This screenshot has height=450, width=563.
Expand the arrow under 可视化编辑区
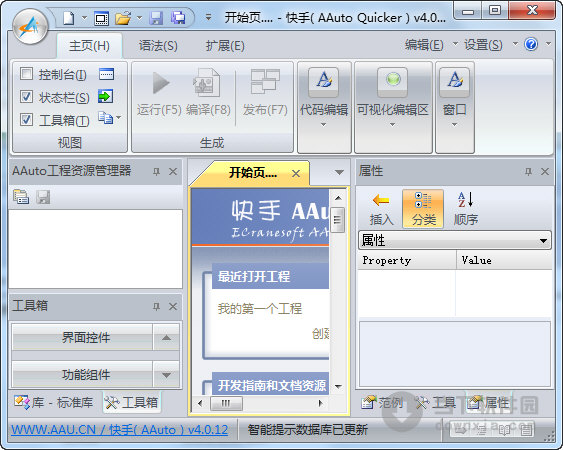[392, 125]
